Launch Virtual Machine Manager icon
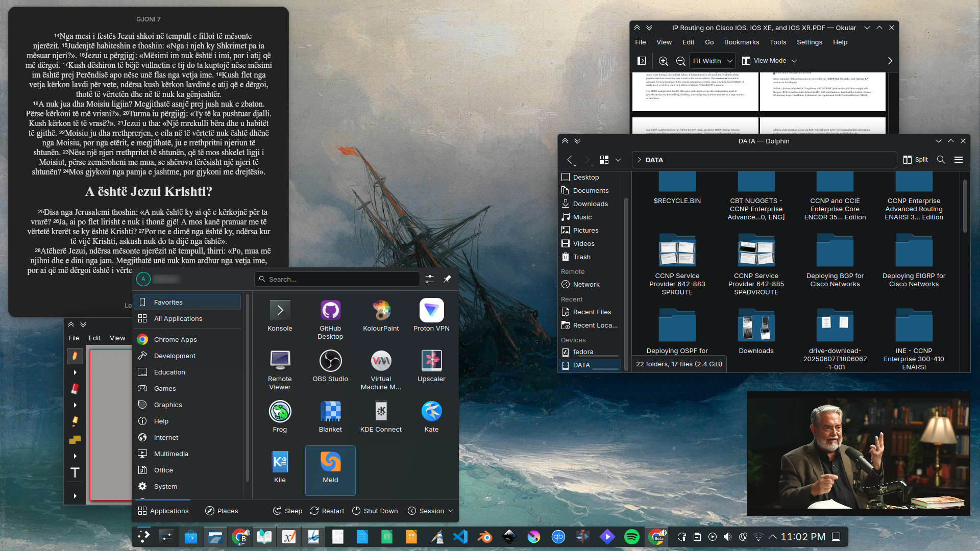980x551 pixels. (x=381, y=370)
